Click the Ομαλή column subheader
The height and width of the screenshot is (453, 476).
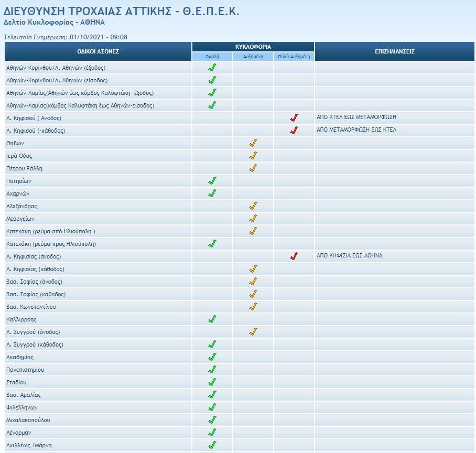(x=212, y=57)
